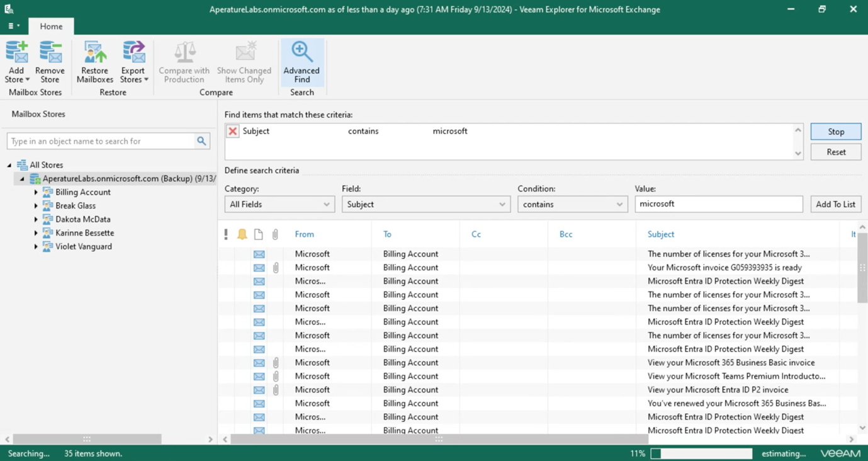The width and height of the screenshot is (868, 461).
Task: Sort by the reminder bell column
Action: 242,234
